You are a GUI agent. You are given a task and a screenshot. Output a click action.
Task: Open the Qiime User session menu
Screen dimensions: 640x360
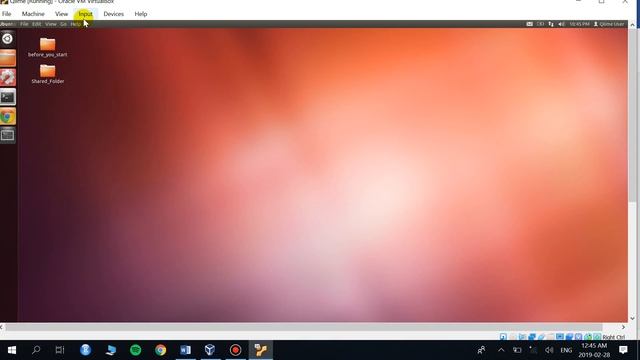coord(609,24)
